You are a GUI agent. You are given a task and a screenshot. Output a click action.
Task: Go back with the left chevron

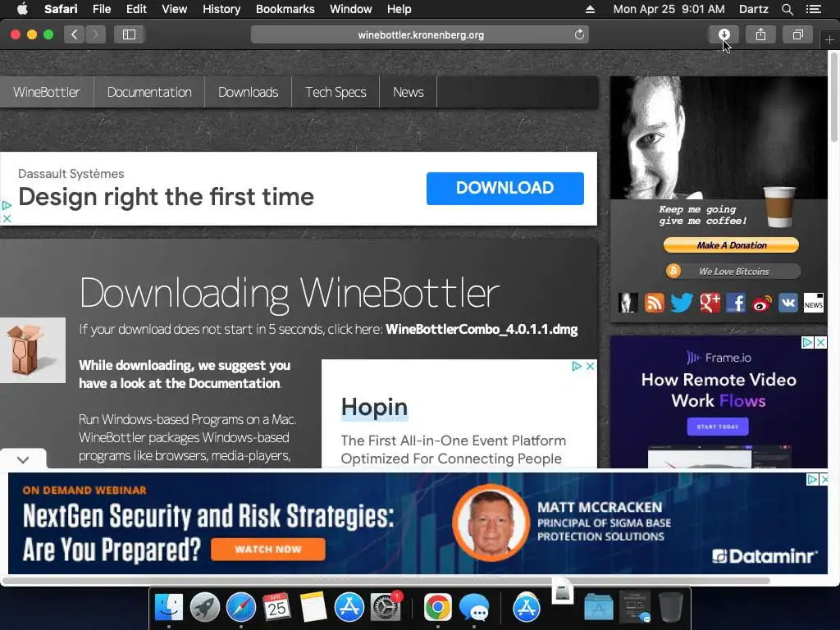point(75,34)
